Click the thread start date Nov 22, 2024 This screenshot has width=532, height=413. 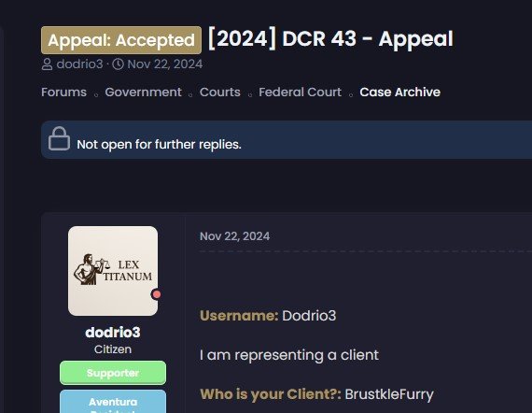[165, 64]
